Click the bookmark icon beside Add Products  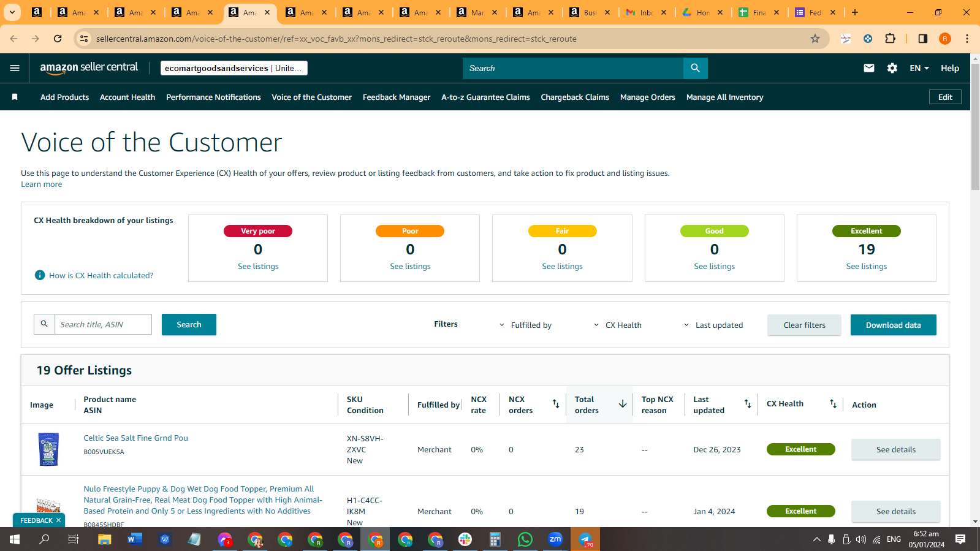15,97
